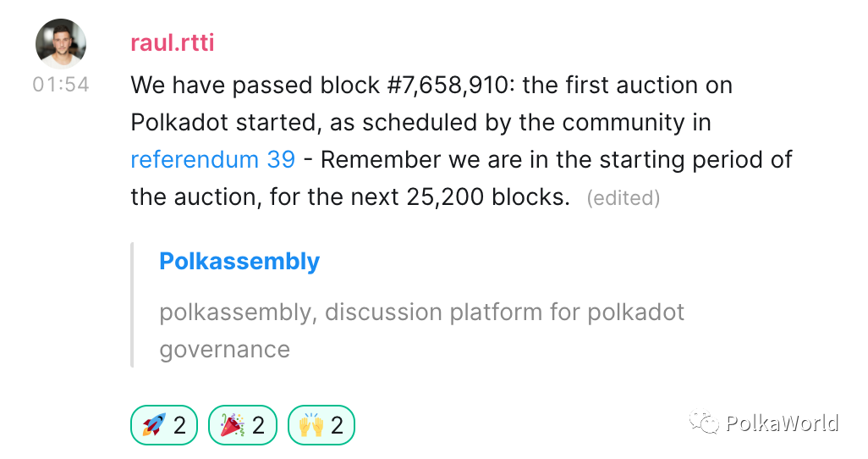Click the count beside the raised hands reaction
The image size is (868, 459).
[337, 425]
